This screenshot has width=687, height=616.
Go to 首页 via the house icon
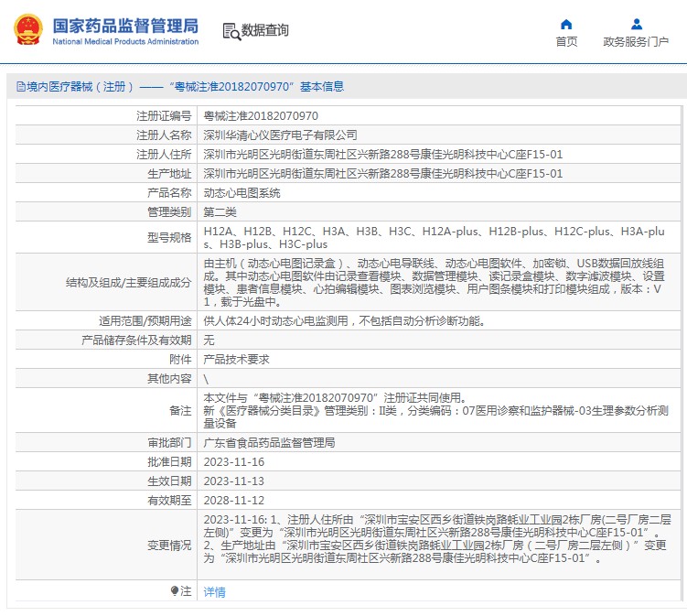pos(566,24)
